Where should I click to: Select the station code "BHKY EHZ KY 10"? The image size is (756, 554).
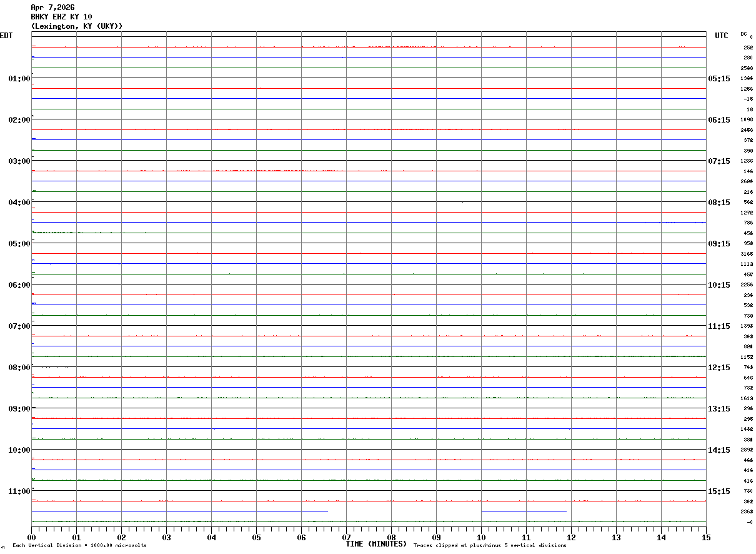coord(61,17)
